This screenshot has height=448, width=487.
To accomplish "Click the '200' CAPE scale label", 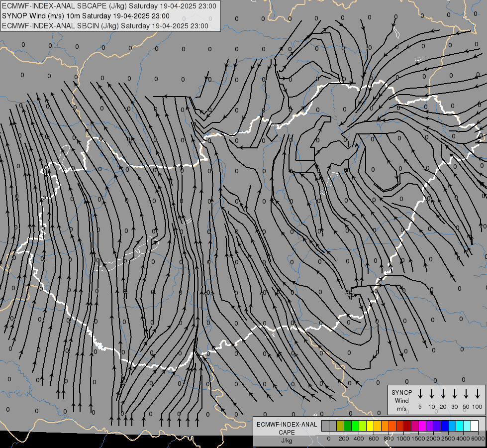I will tap(344, 439).
